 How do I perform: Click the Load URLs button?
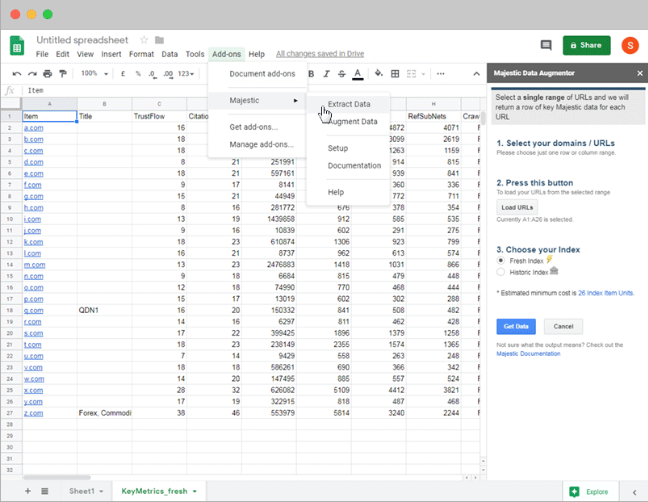[x=517, y=207]
